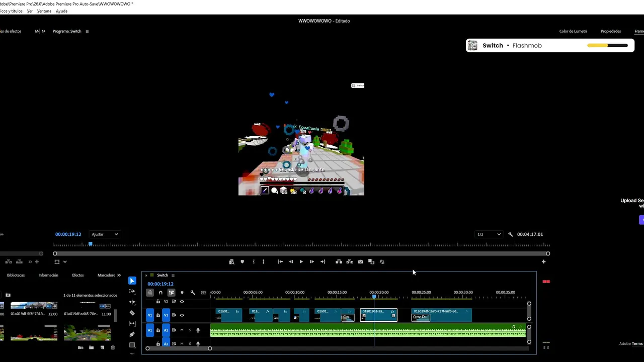Select the Razor tool
Viewport: 644px width, 362px height.
pos(132,313)
